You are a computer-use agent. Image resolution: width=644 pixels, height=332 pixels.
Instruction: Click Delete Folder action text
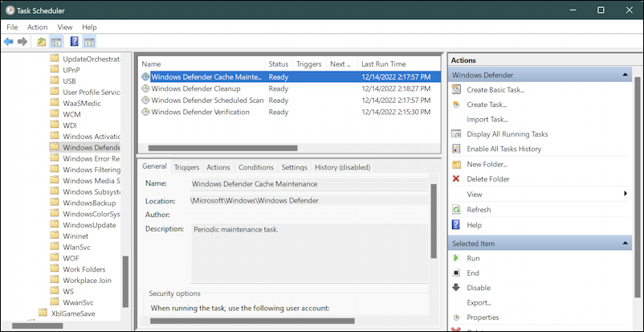tap(488, 179)
